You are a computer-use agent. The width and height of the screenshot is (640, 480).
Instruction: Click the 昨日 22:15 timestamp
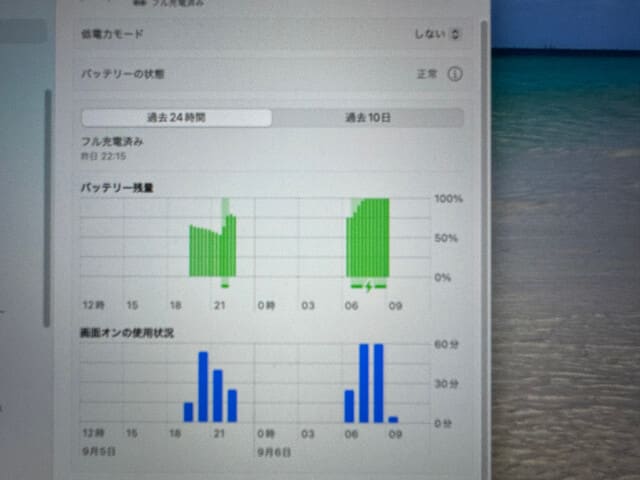(x=103, y=156)
